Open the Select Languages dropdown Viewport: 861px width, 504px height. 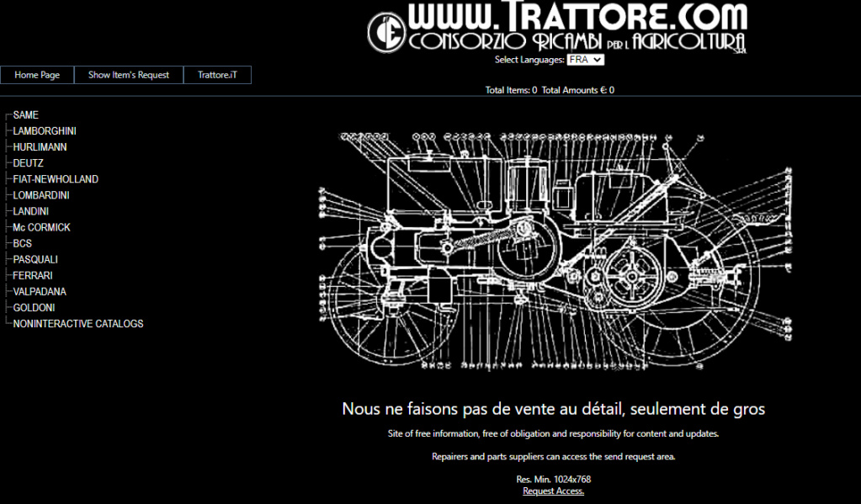[x=585, y=59]
